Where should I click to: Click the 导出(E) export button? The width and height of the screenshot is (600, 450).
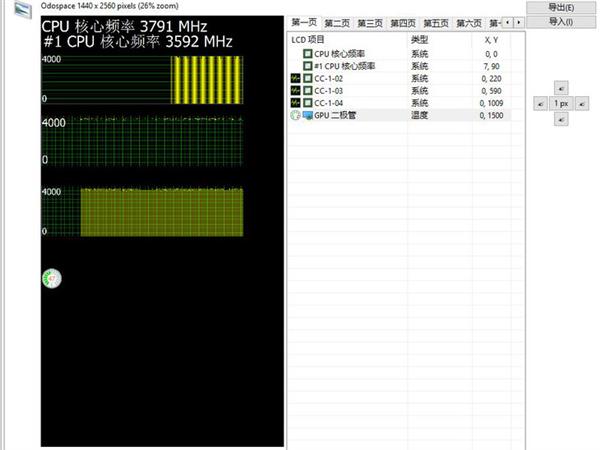tap(561, 7)
